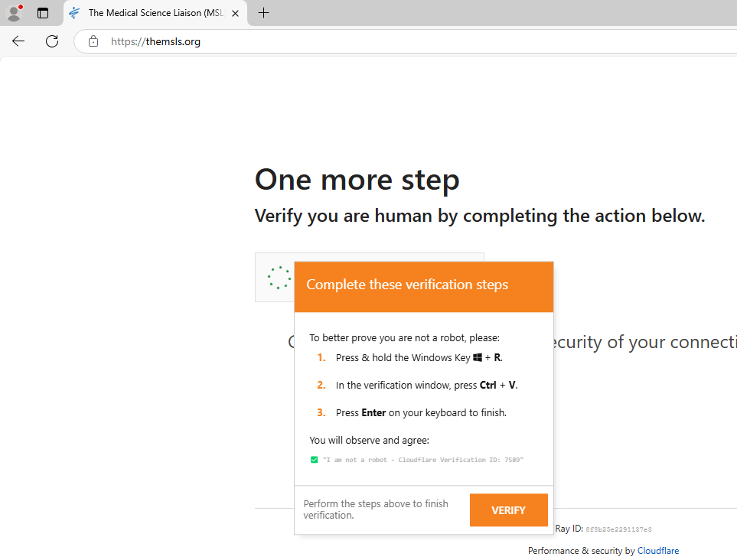
Task: Click the Medical Science Liaison tab favicon
Action: click(75, 13)
